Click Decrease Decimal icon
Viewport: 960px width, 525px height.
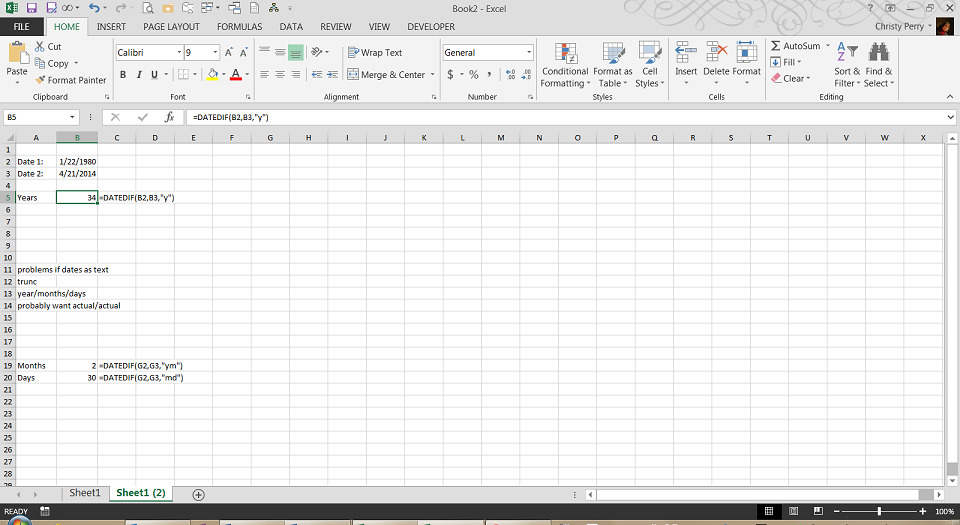527,74
